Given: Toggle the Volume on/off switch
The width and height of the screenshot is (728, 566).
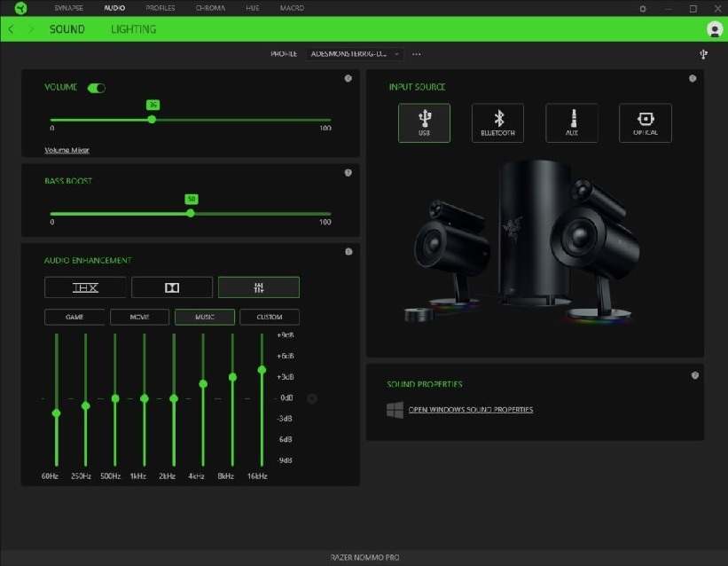Looking at the screenshot, I should click(97, 88).
